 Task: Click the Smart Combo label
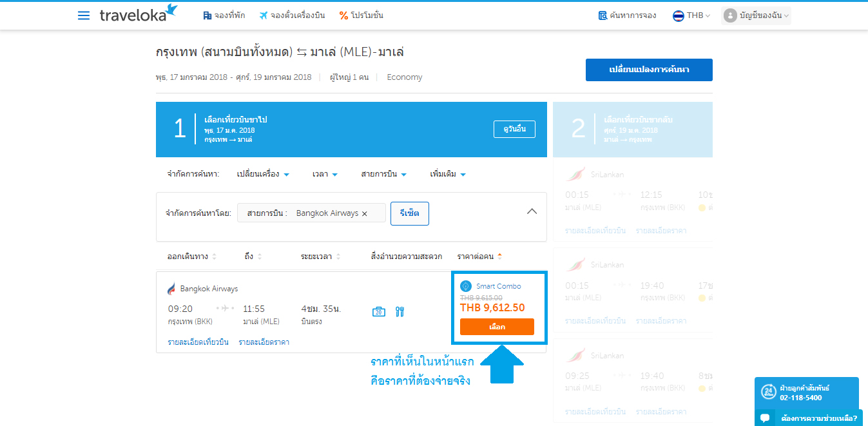point(499,286)
